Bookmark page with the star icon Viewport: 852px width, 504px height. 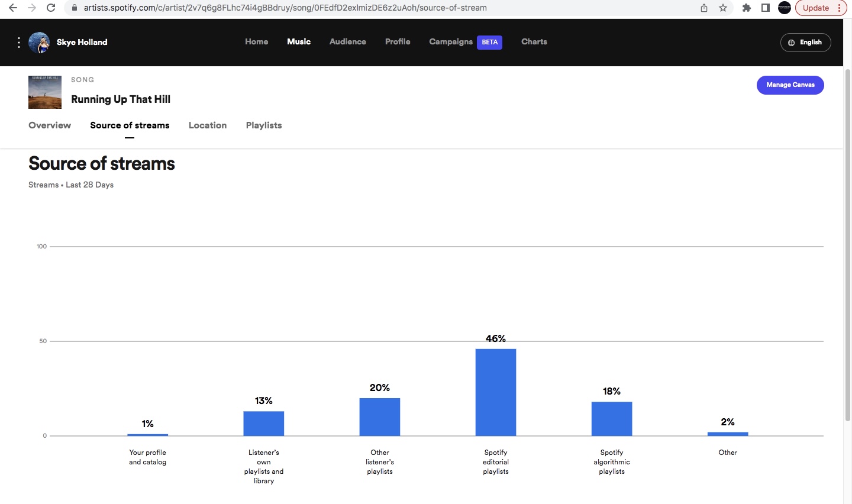tap(723, 8)
